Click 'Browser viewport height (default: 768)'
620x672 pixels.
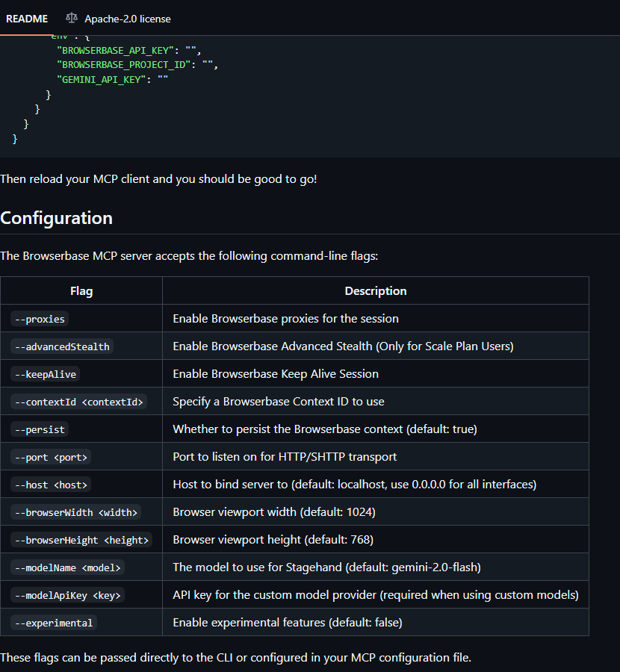pos(273,540)
